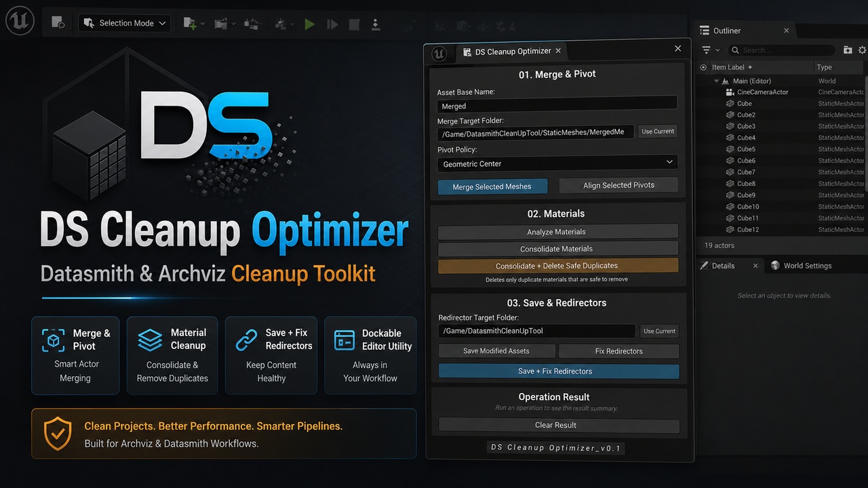Screen dimensions: 868x488
Task: Click the Skip/Advance frame button
Action: [x=332, y=24]
